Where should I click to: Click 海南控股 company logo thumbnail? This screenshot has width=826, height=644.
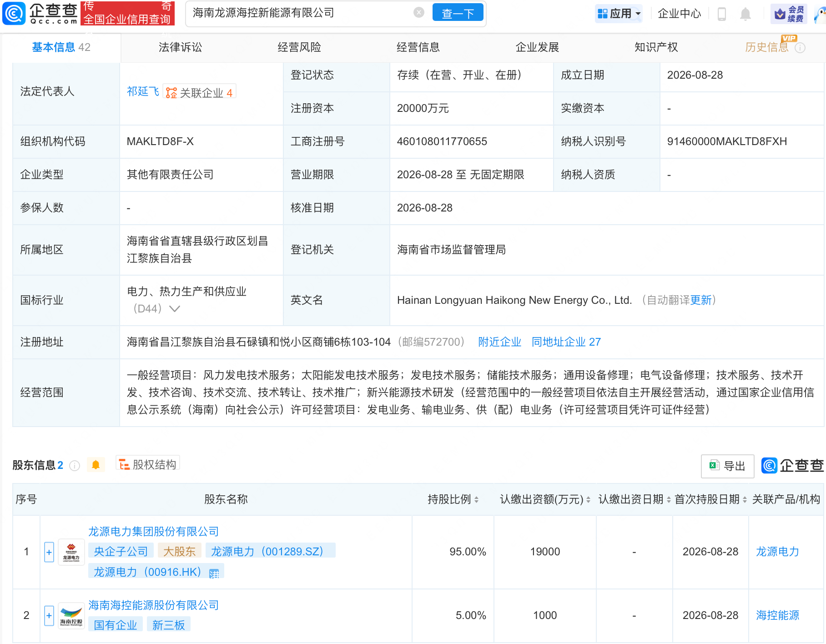click(x=71, y=616)
